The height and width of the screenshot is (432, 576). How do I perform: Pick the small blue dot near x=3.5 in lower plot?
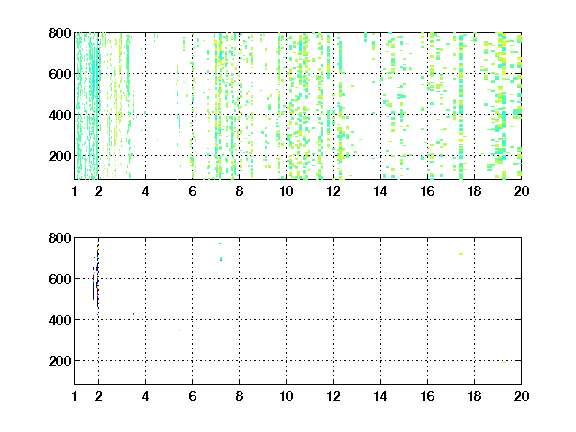click(x=133, y=314)
